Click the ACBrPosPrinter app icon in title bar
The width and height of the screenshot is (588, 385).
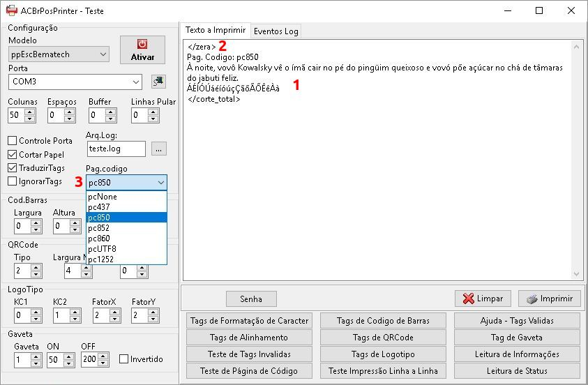11,10
